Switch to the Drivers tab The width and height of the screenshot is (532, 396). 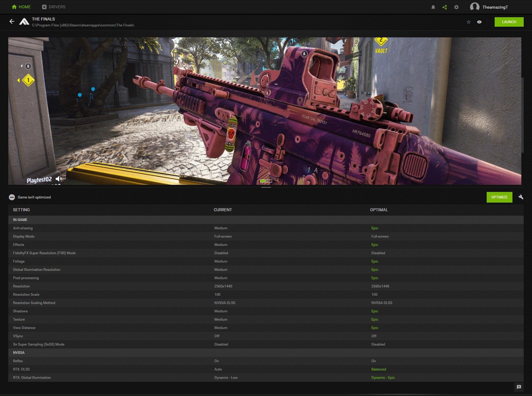coord(54,7)
